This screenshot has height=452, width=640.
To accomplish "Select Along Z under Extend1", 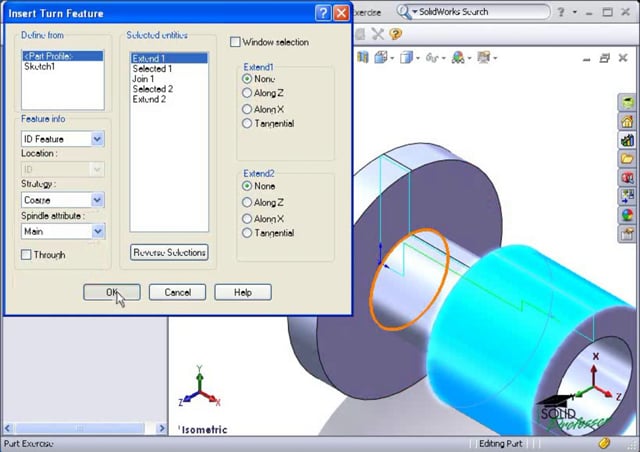I will (x=247, y=93).
